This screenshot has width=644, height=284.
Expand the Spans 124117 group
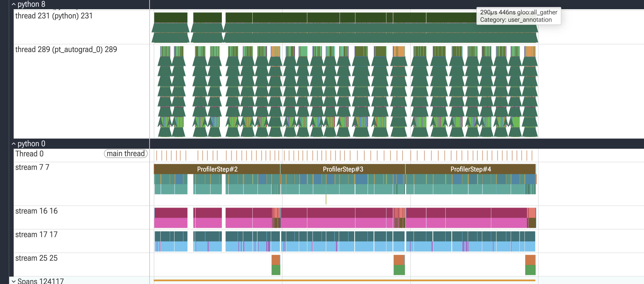tap(13, 281)
